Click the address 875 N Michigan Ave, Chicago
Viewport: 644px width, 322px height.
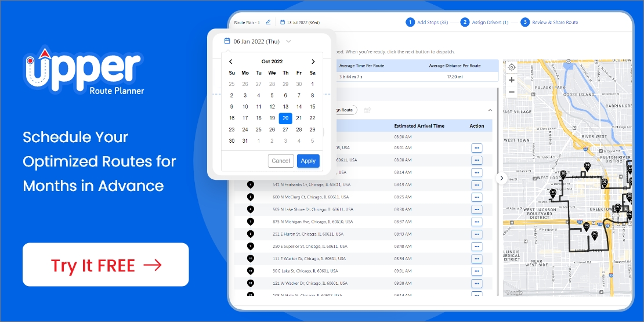(x=313, y=222)
